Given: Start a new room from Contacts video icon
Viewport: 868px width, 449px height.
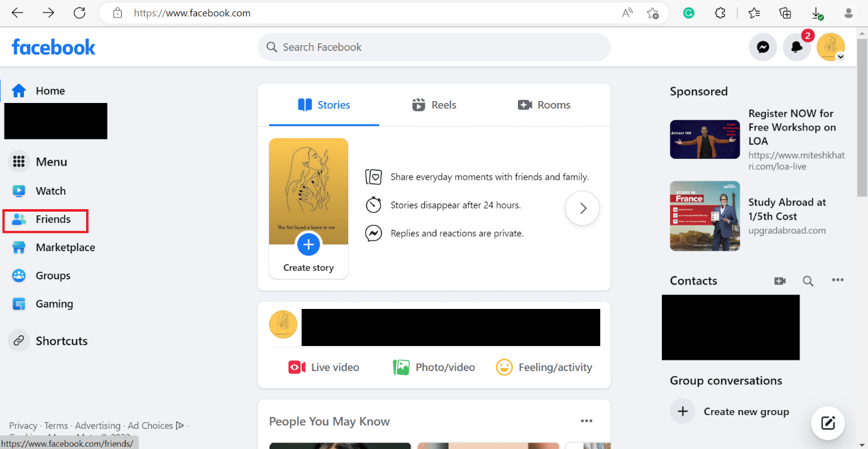Looking at the screenshot, I should [780, 281].
